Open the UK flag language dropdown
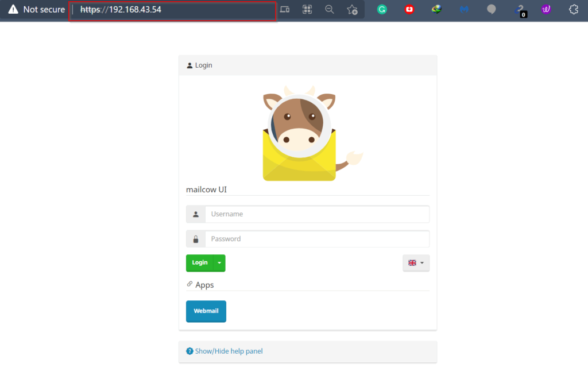The height and width of the screenshot is (383, 588). click(x=416, y=263)
